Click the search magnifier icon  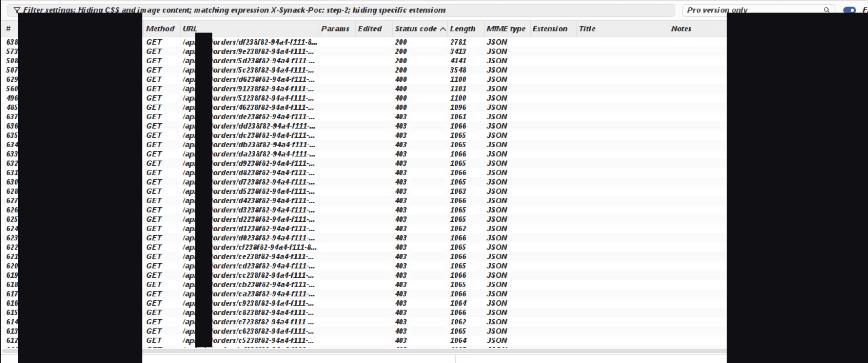pos(826,10)
